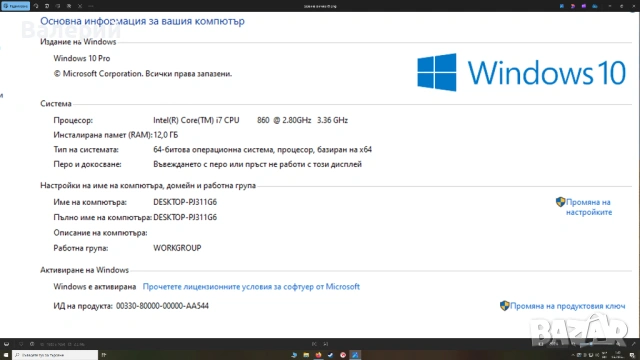
Task: Click the zoom slider in bottom bar
Action: coord(596,344)
